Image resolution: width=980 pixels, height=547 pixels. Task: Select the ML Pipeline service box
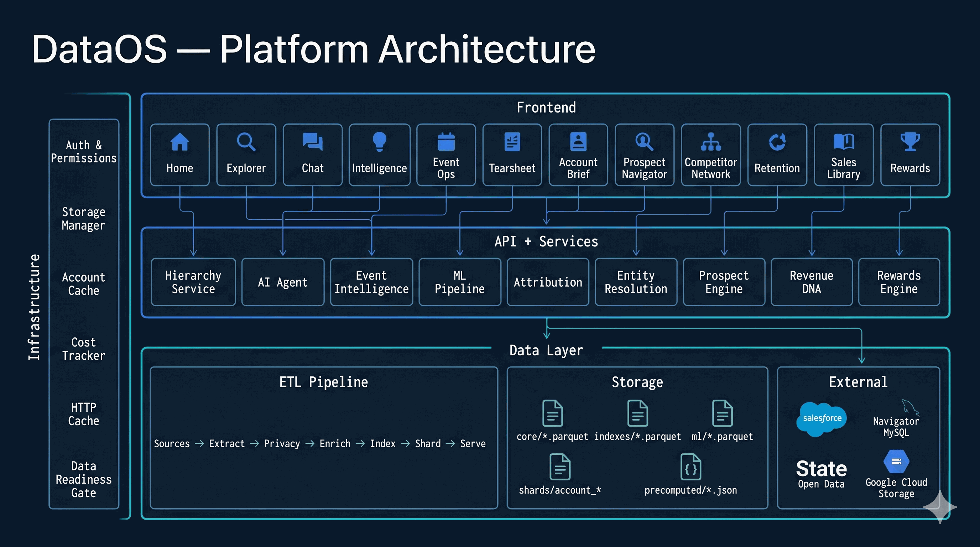coord(460,282)
